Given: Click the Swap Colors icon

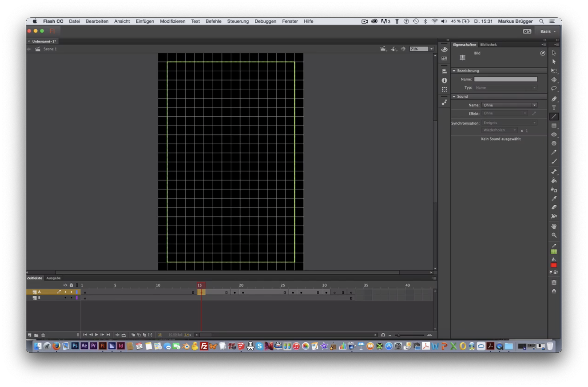Looking at the screenshot, I should [x=556, y=272].
